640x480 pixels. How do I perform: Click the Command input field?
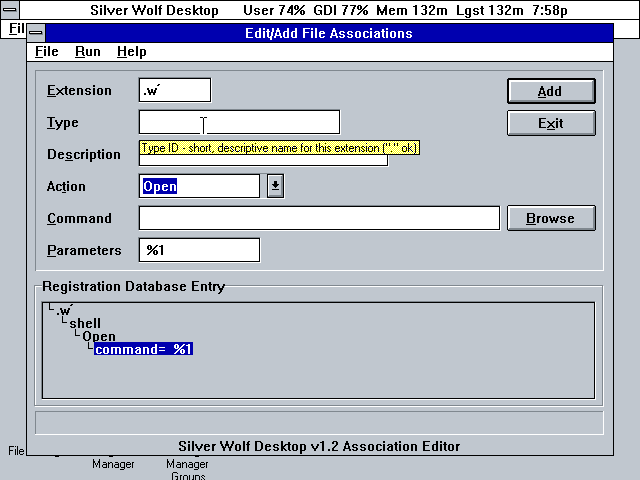pos(319,218)
